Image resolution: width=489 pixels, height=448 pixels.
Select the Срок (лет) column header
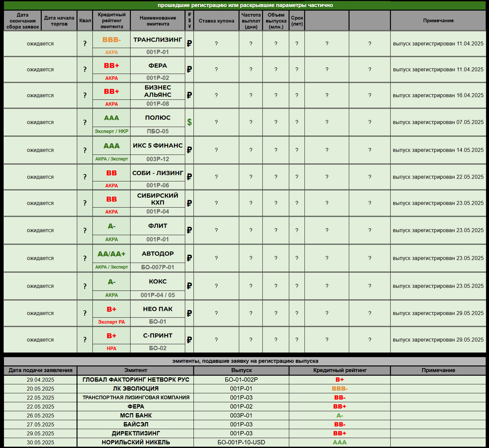click(297, 21)
